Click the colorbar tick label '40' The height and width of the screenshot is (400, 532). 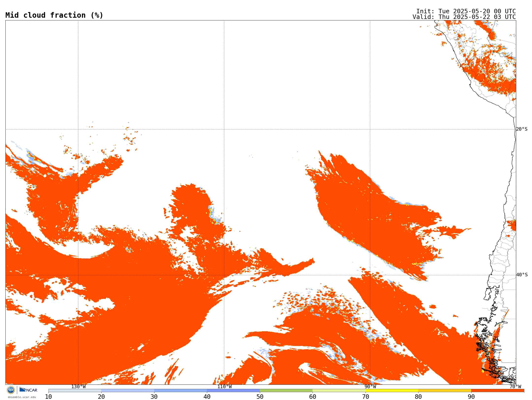point(207,397)
